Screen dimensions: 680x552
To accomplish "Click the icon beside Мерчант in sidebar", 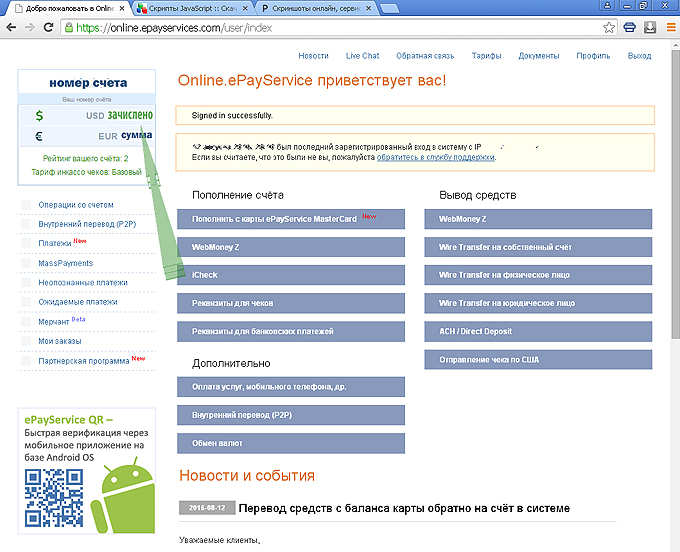I will click(26, 321).
